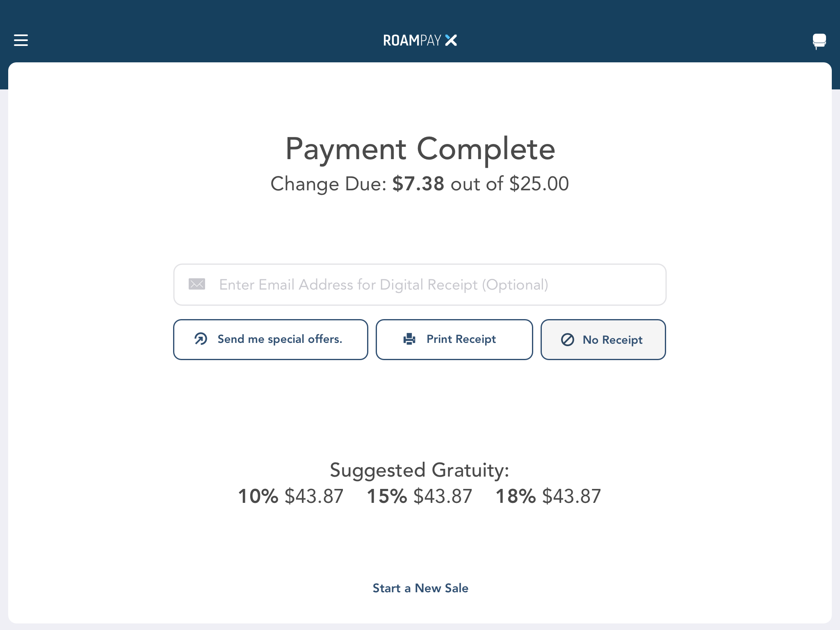
Task: Select the 15% suggested gratuity
Action: (420, 496)
